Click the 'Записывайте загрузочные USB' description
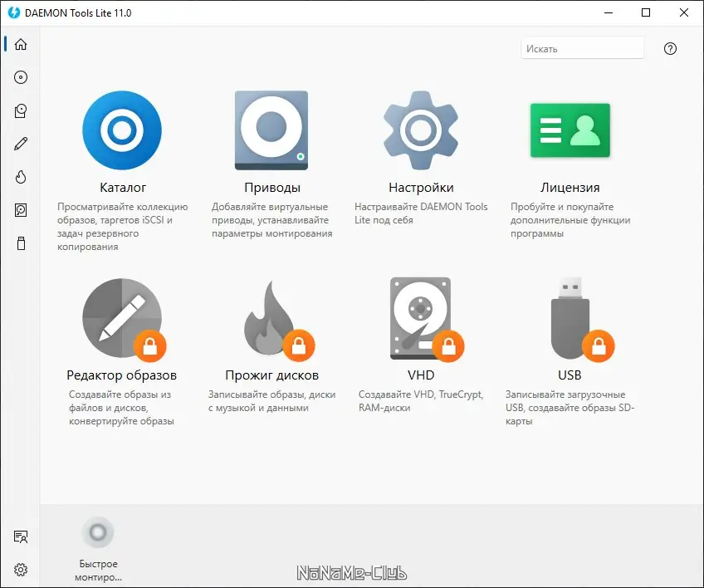Image resolution: width=704 pixels, height=588 pixels. 570,408
